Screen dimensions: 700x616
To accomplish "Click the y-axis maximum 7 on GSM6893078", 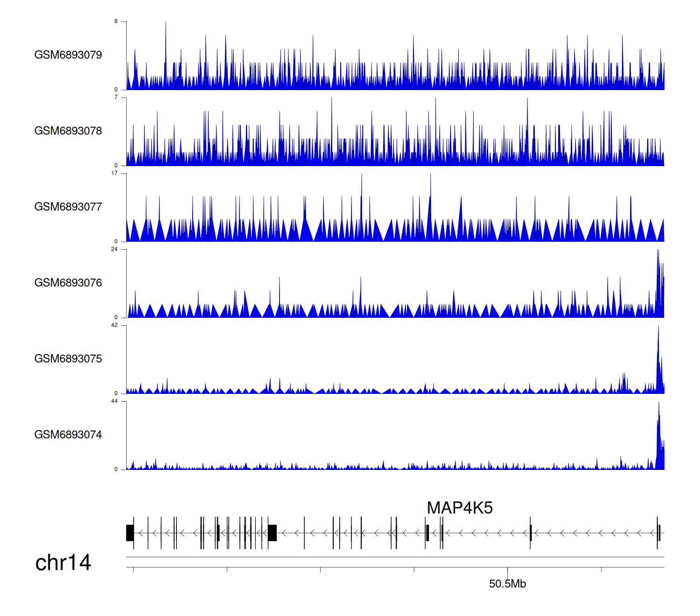I will pos(116,98).
